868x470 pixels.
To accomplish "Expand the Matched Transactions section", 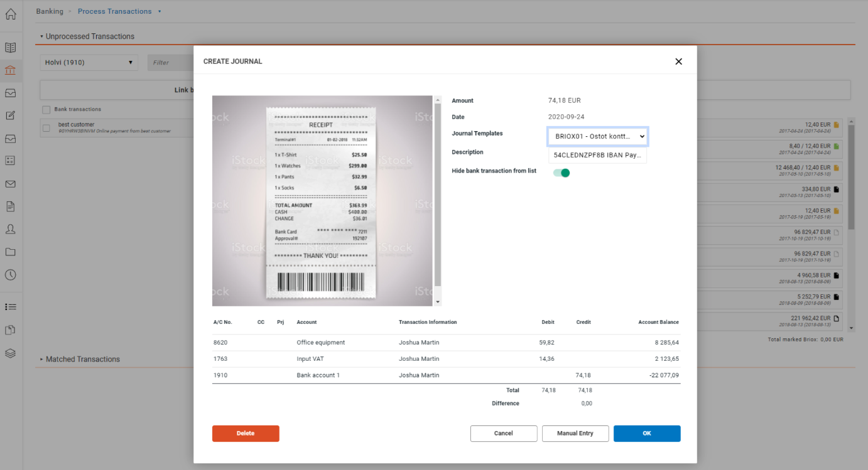I will pyautogui.click(x=82, y=359).
